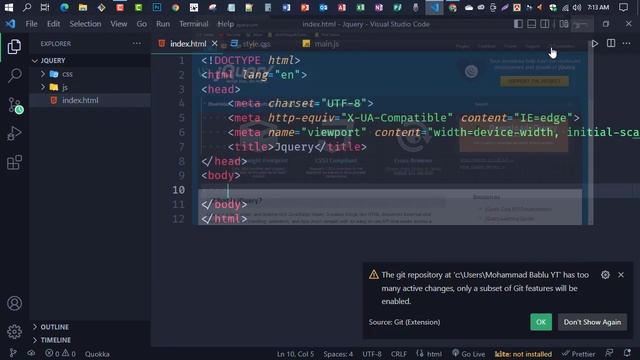Image resolution: width=640 pixels, height=360 pixels.
Task: Click line number 7 in the gutter
Action: click(x=181, y=147)
